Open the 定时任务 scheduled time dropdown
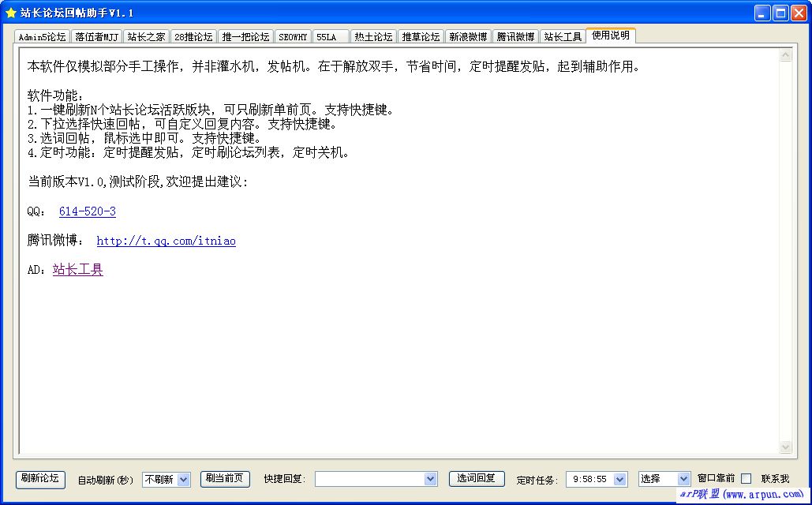The width and height of the screenshot is (812, 505). (619, 478)
